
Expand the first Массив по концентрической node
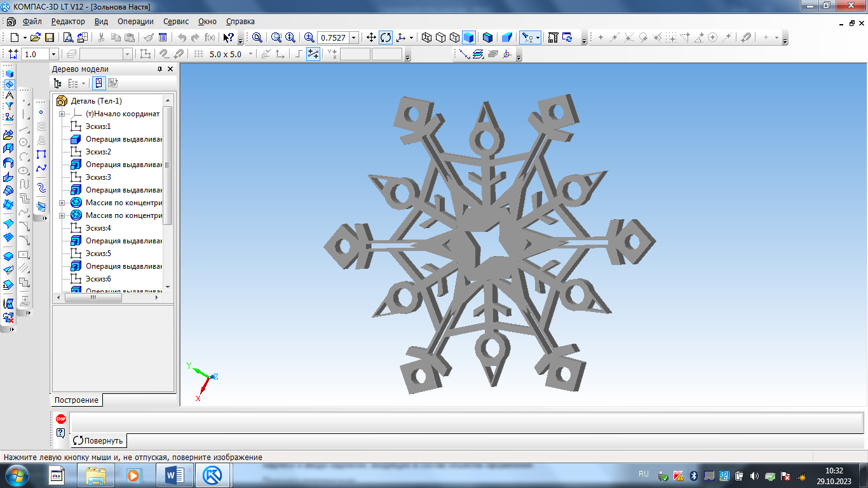pyautogui.click(x=62, y=203)
